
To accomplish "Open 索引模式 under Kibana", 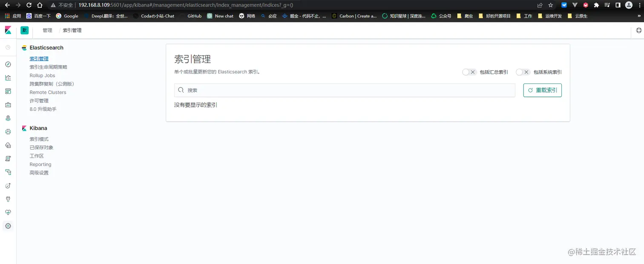I will pyautogui.click(x=39, y=139).
